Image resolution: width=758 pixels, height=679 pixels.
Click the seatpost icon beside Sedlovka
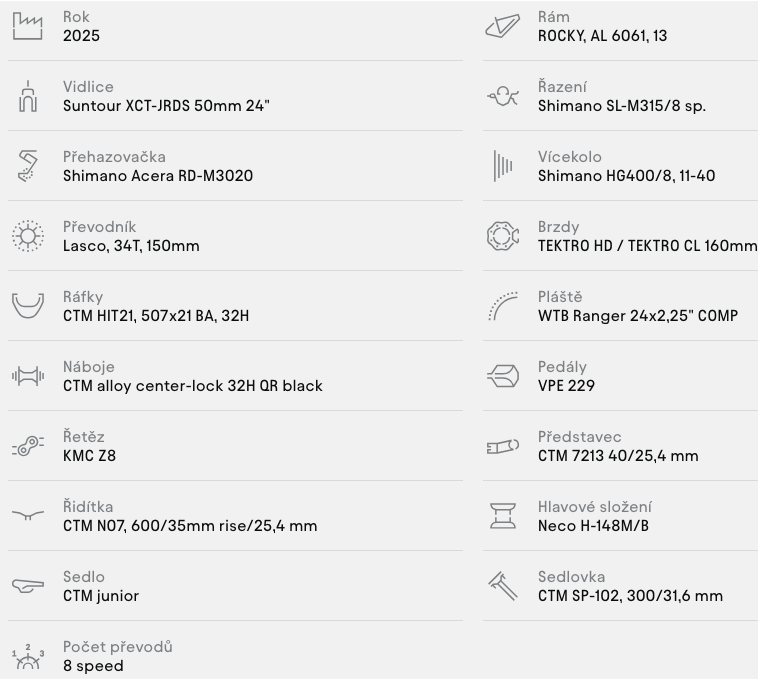(x=503, y=586)
